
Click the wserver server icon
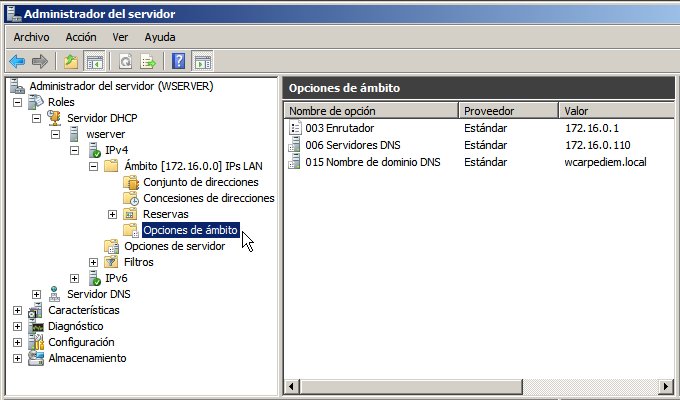[x=74, y=134]
